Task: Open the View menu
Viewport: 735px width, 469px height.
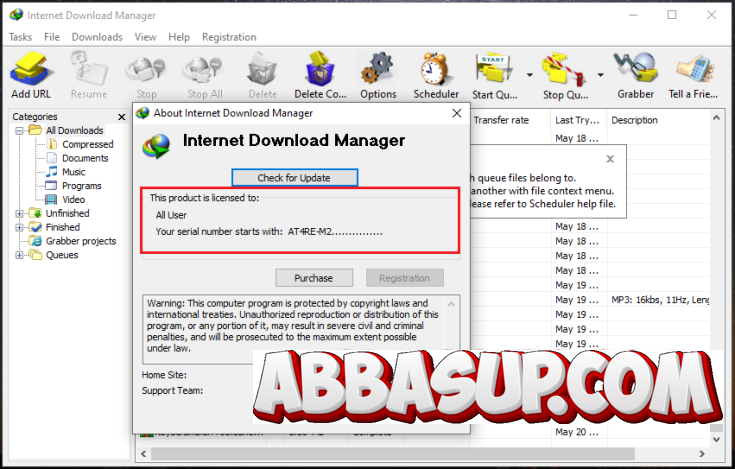Action: point(145,37)
